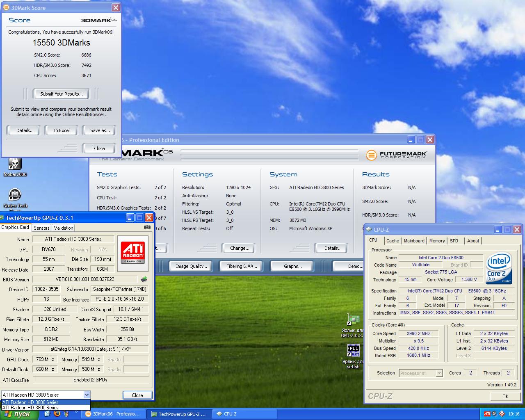Click the Close button in GPU-Z
Screen dimensions: 525x420
coord(137,395)
